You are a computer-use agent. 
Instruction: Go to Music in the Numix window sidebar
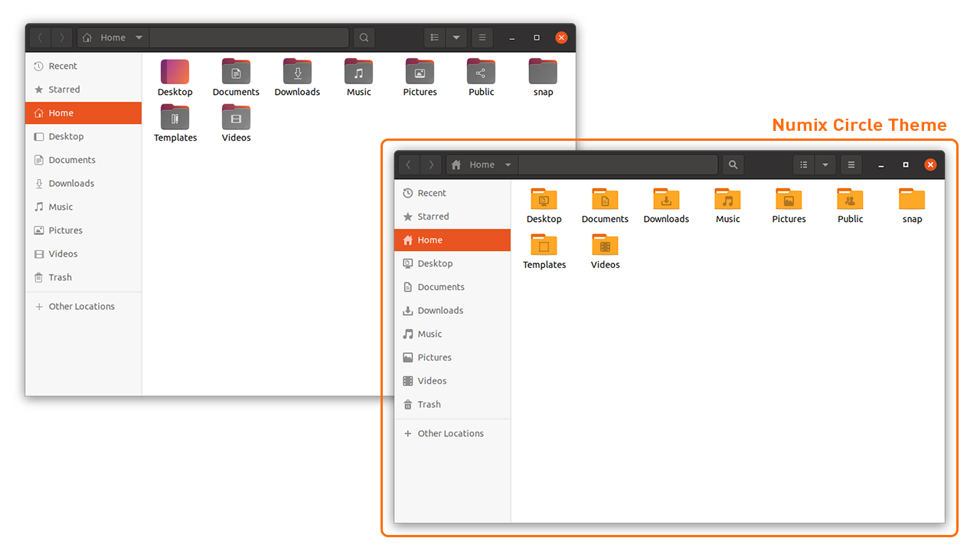pos(452,334)
